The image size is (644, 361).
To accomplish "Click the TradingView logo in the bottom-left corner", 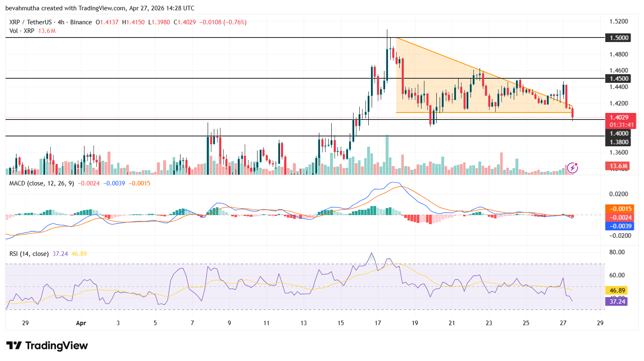I will pos(46,346).
